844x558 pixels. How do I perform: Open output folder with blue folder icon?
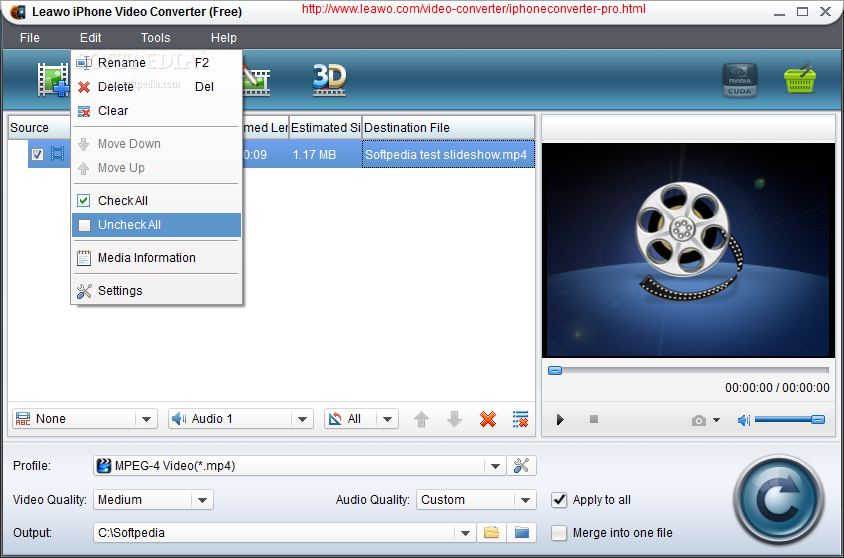click(522, 533)
